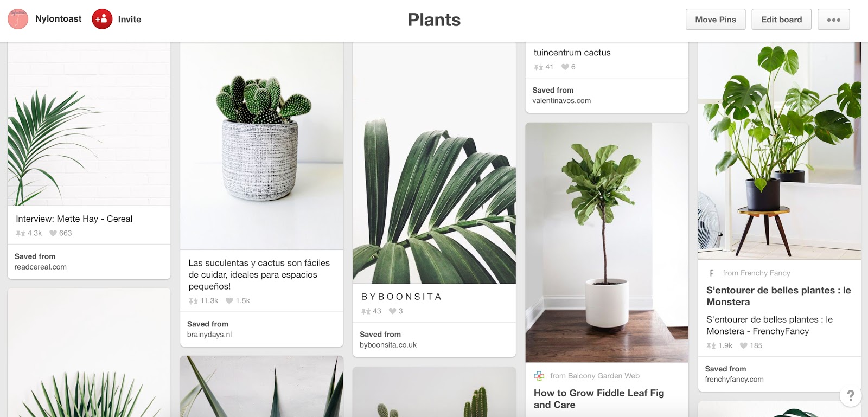Click the Edit board button
Screen dimensions: 868x417
click(781, 20)
